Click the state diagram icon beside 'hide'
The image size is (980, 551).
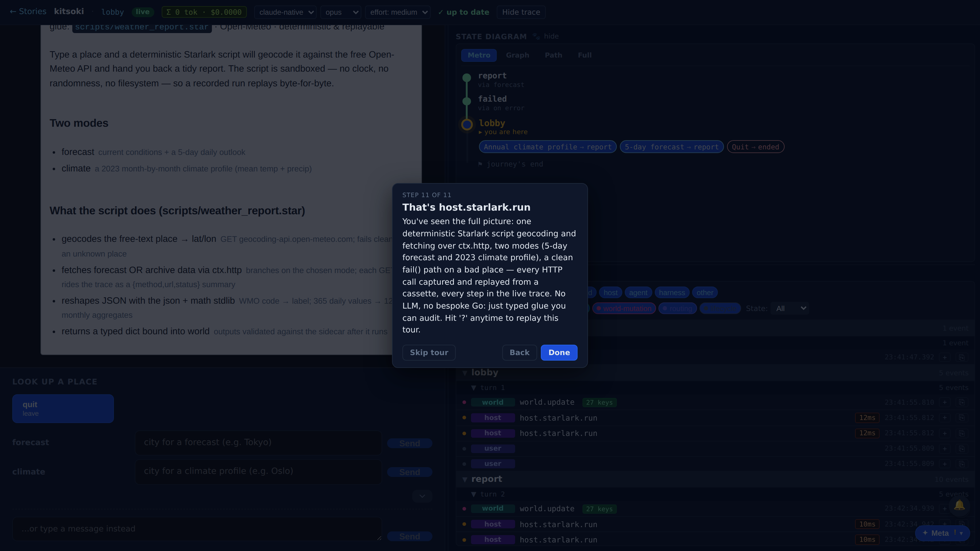537,36
